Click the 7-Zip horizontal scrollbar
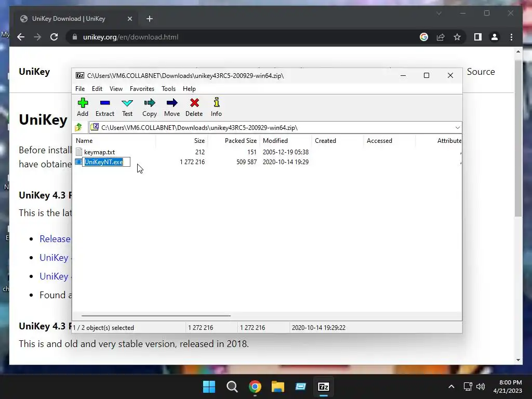532x399 pixels. tap(156, 315)
